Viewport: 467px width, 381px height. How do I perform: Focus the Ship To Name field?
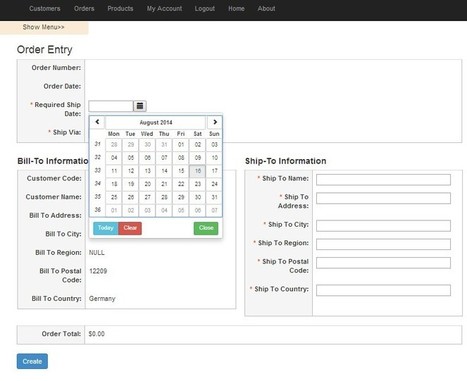coord(383,180)
